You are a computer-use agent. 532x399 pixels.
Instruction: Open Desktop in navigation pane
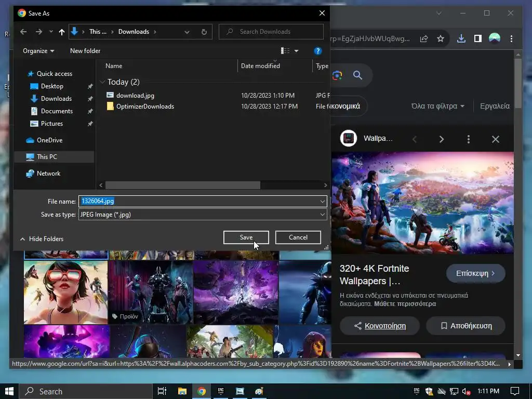click(52, 86)
